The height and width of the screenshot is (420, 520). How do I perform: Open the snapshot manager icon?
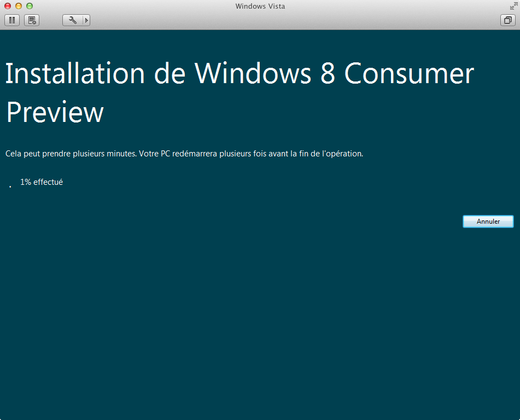[32, 20]
